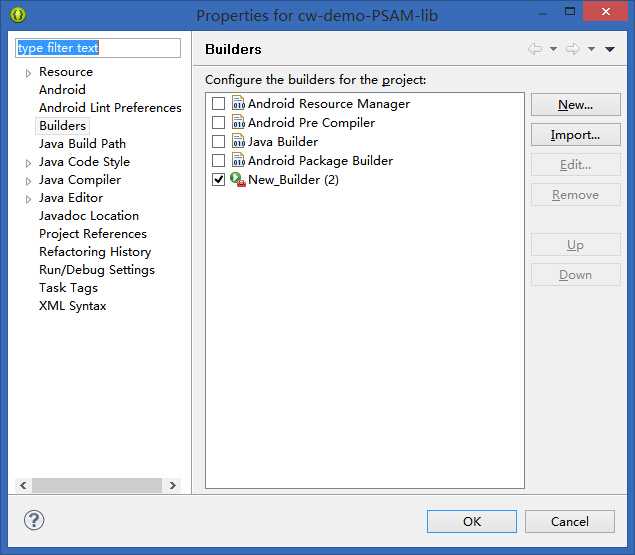Image resolution: width=635 pixels, height=555 pixels.
Task: Open the view menu dropdown triangle
Action: 610,49
